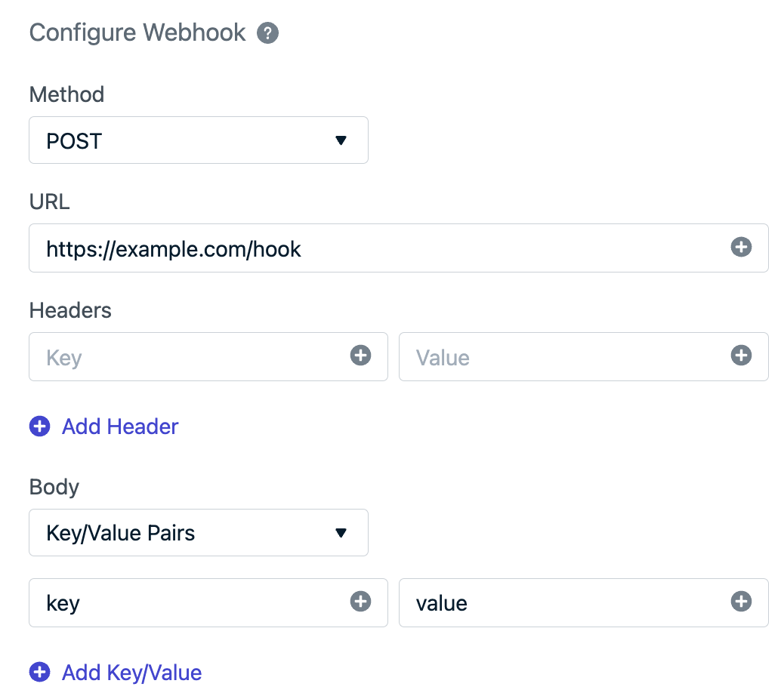Screen dimensions: 784x699
Task: Select the body field containing 'key'
Action: pyautogui.click(x=208, y=602)
